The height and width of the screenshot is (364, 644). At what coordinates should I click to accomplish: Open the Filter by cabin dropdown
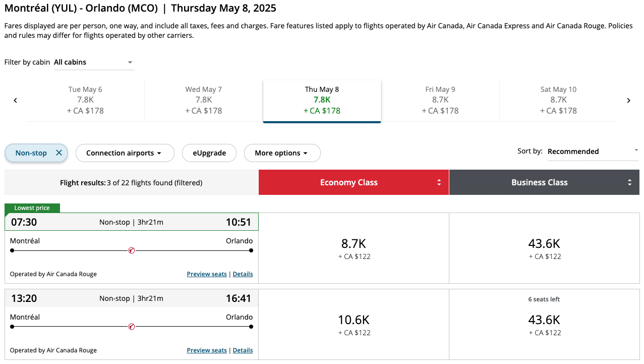[94, 63]
